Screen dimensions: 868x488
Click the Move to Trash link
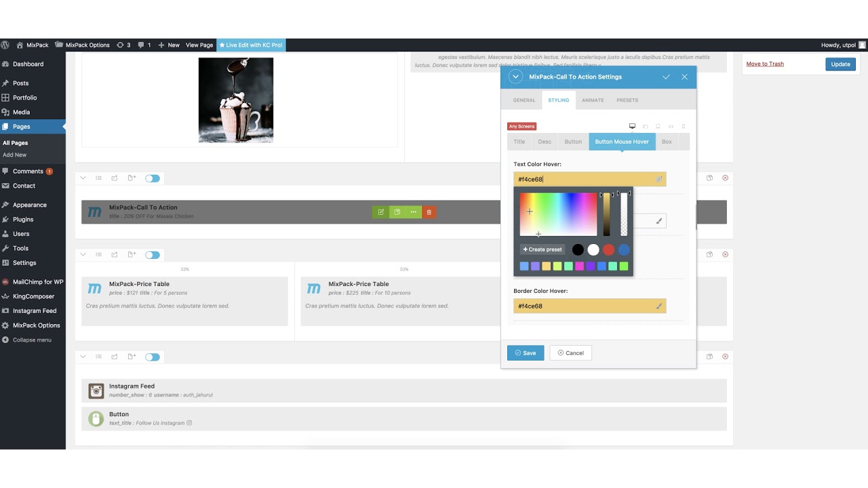pos(765,64)
